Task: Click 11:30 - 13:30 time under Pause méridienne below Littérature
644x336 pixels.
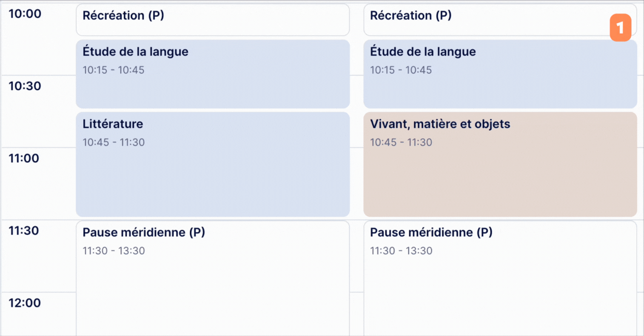Action: (x=114, y=251)
